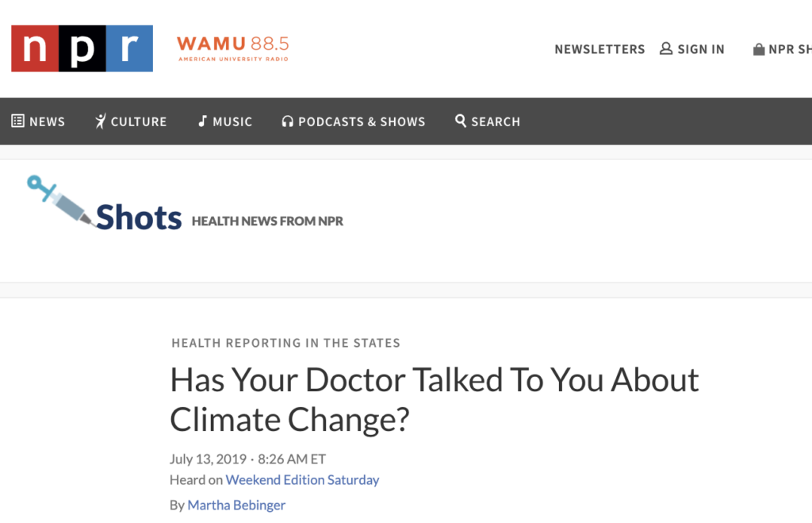Click the Sign In text

[701, 49]
